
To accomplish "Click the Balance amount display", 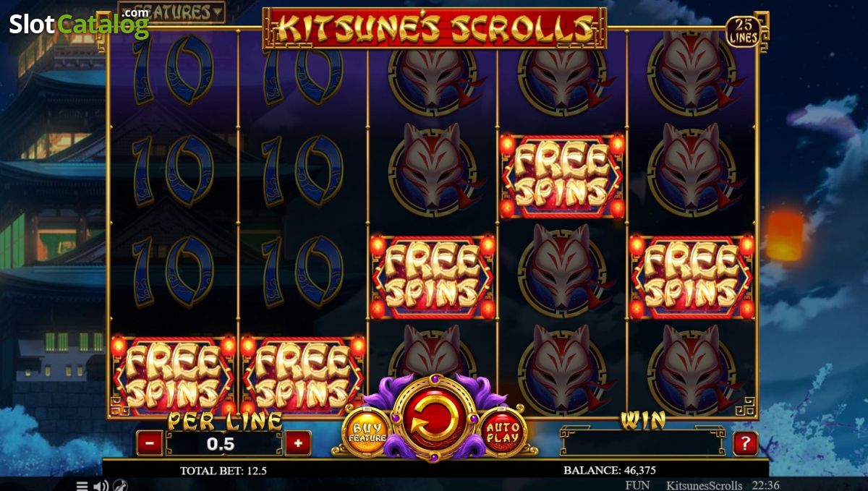I will 610,470.
